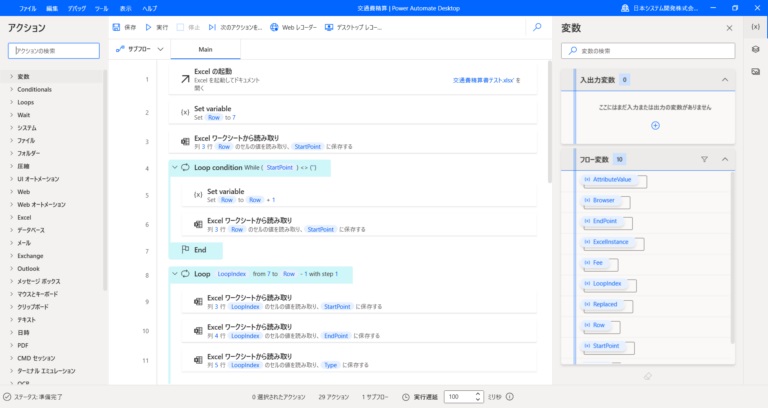The height and width of the screenshot is (408, 768).
Task: Expand the Excel action group
Action: pyautogui.click(x=12, y=217)
